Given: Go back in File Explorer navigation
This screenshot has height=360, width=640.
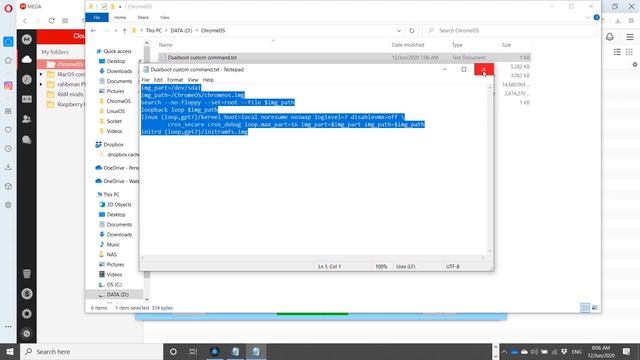Looking at the screenshot, I should pyautogui.click(x=93, y=31).
